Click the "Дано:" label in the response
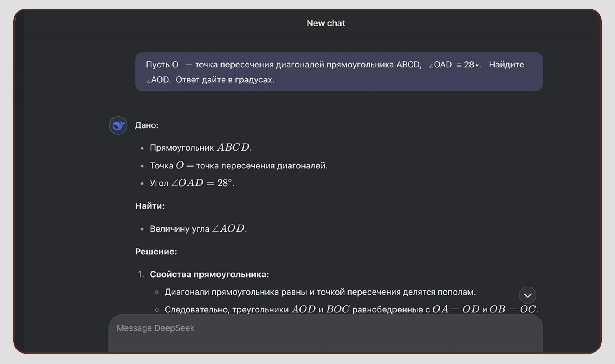Viewport: 615px width, 364px height. (x=146, y=125)
